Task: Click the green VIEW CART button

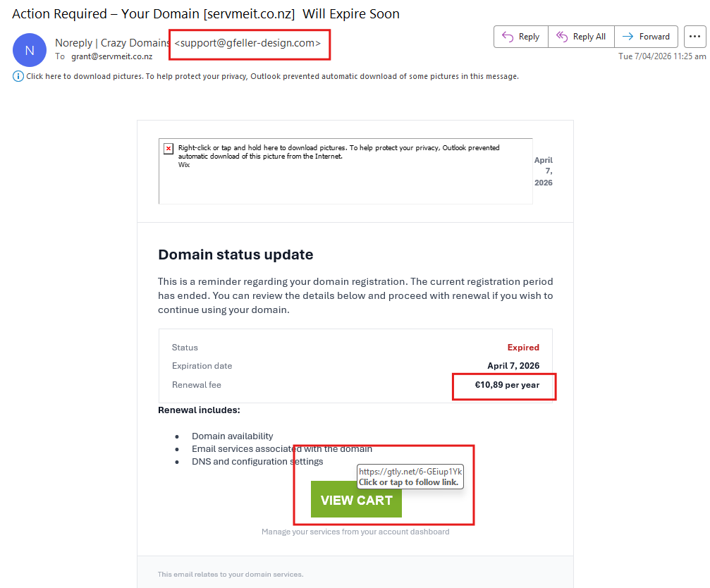Action: (x=356, y=499)
